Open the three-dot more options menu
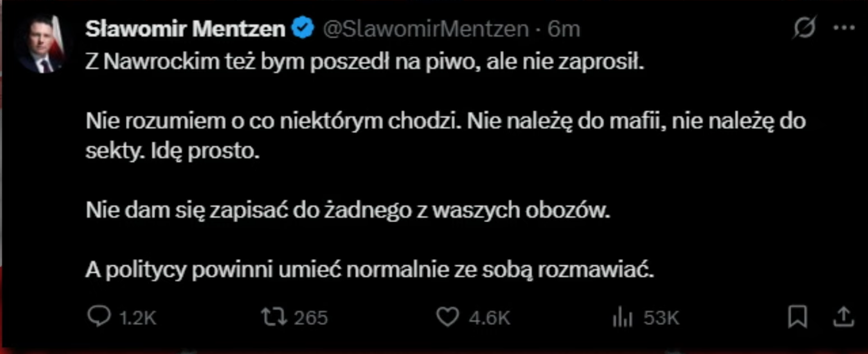The height and width of the screenshot is (354, 868). tap(844, 28)
